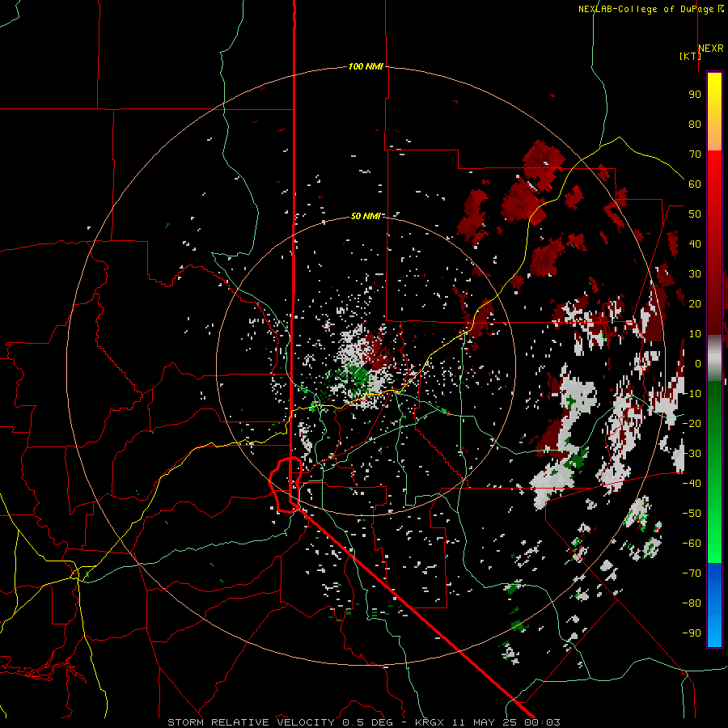Pick the gray zero-velocity color bar segment
This screenshot has height=728, width=728.
click(x=714, y=358)
